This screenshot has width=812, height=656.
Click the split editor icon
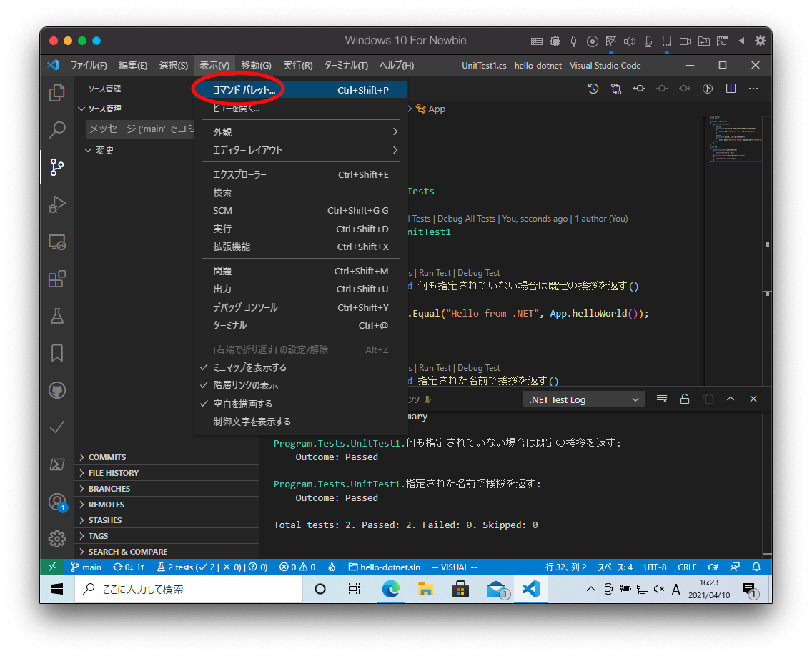[x=731, y=89]
